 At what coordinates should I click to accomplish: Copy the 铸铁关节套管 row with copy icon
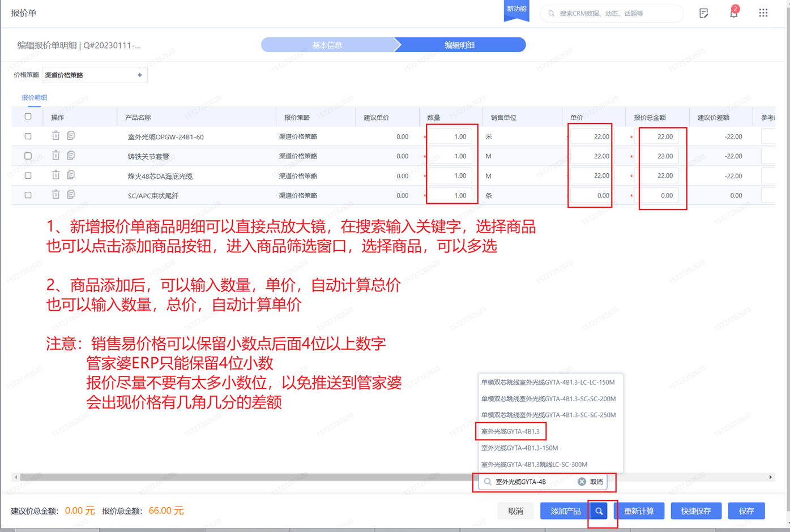pyautogui.click(x=71, y=156)
